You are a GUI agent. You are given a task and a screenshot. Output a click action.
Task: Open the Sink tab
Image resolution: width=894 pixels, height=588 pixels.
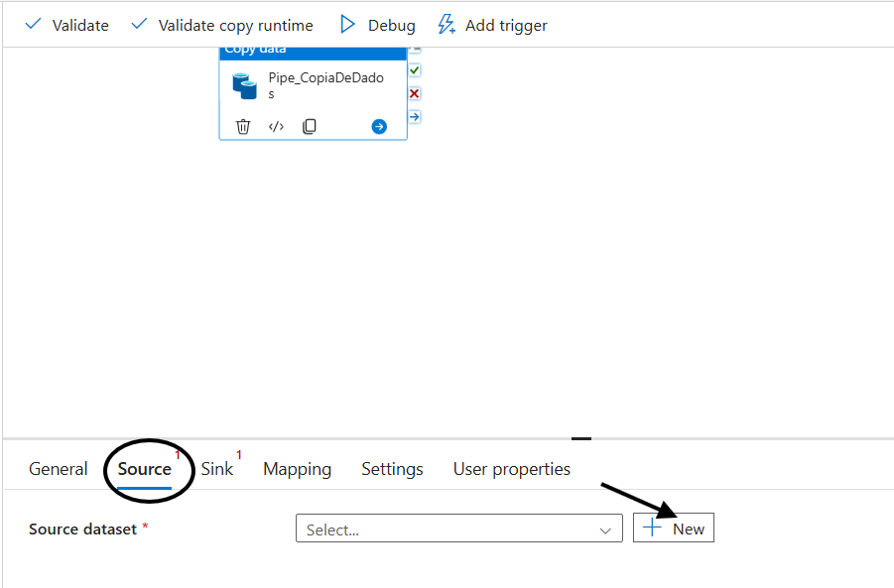click(x=217, y=469)
